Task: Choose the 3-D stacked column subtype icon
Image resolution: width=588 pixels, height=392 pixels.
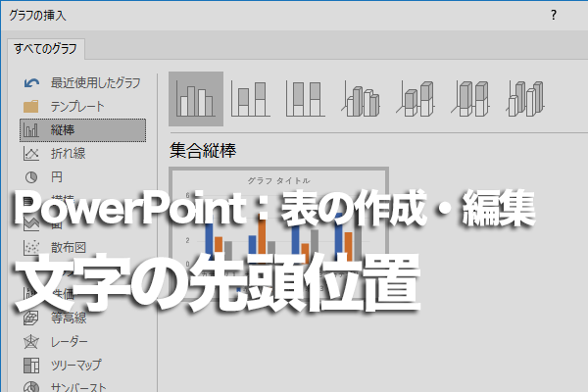Action: (416, 99)
